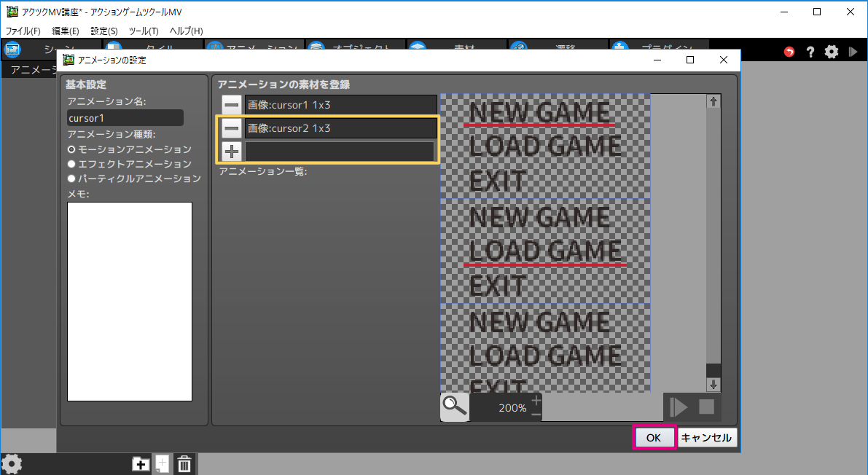Screen dimensions: 868x475
Task: Increase zoom with the plus stepper
Action: click(x=536, y=400)
